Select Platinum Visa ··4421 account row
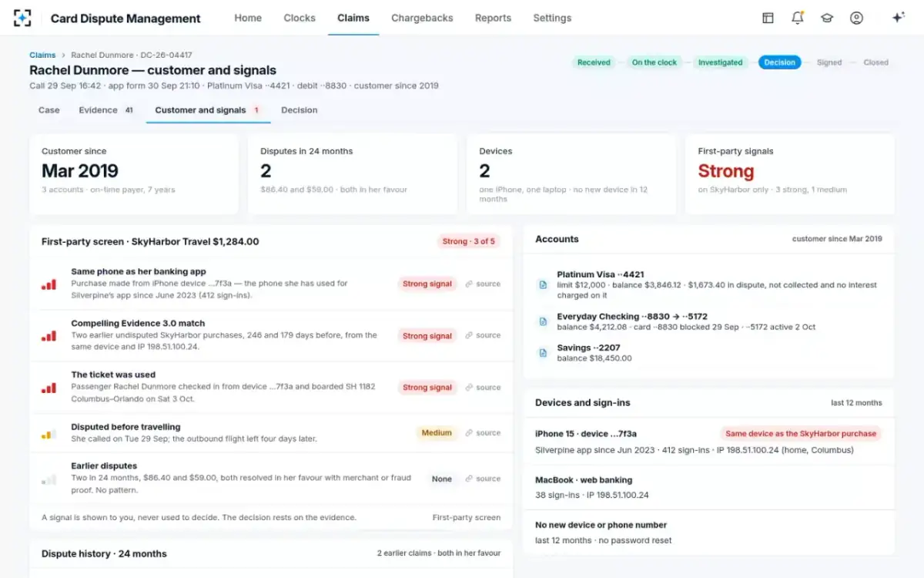 (x=708, y=284)
